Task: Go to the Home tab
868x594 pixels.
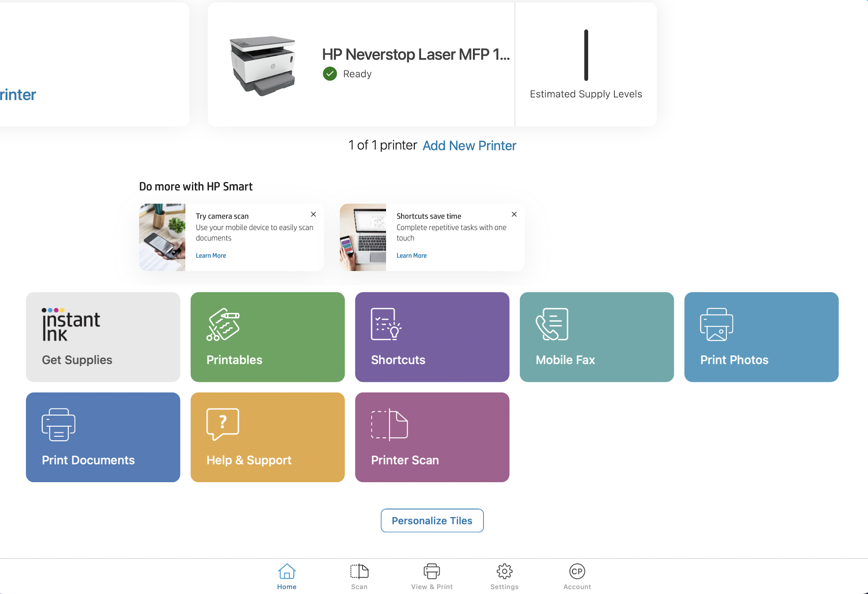Action: (x=286, y=576)
